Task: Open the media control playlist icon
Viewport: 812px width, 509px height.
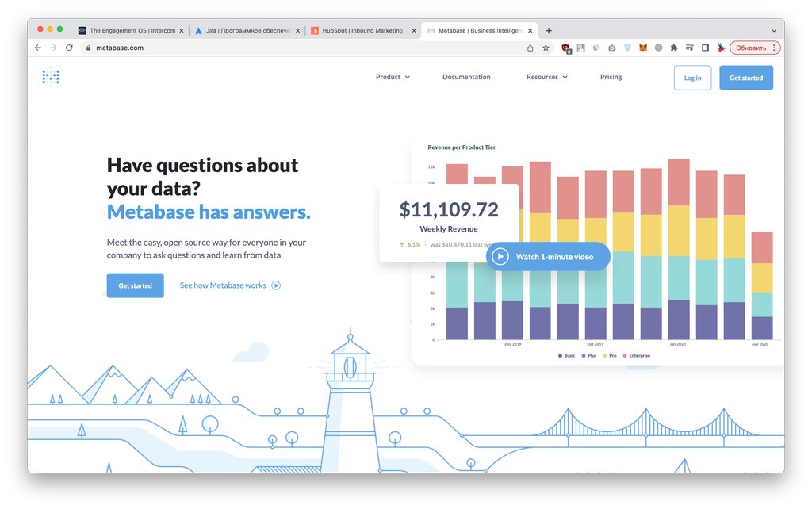Action: coord(689,48)
